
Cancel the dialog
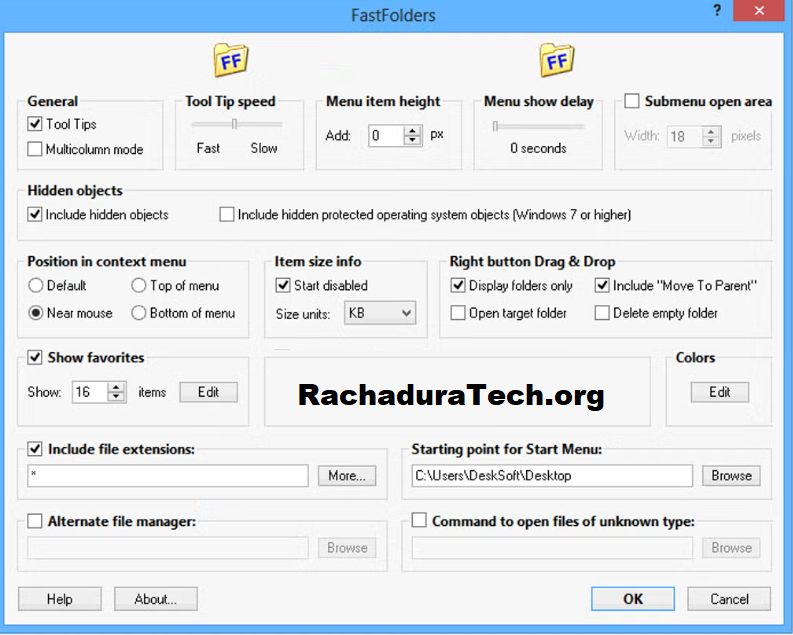click(729, 599)
